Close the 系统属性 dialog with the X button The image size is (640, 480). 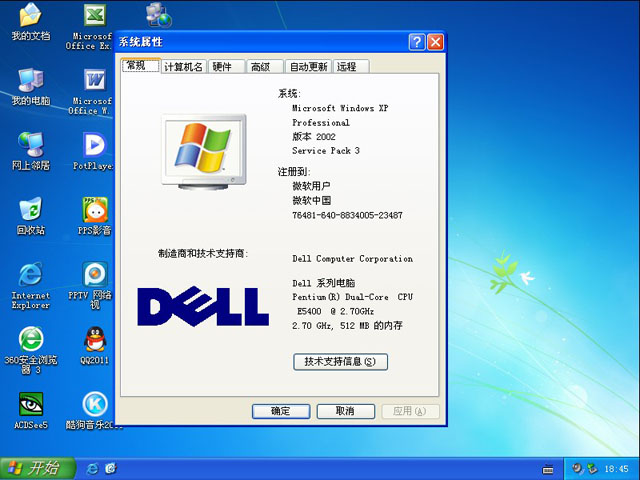(436, 42)
